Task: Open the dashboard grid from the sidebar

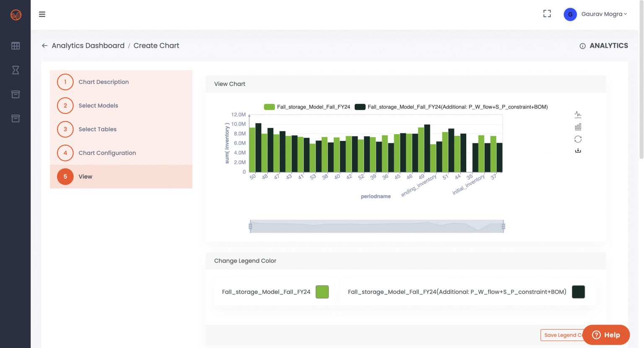Action: tap(15, 46)
